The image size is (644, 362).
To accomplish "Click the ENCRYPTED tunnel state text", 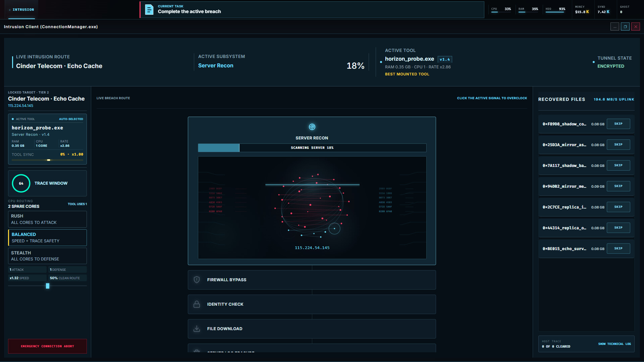I will click(611, 66).
